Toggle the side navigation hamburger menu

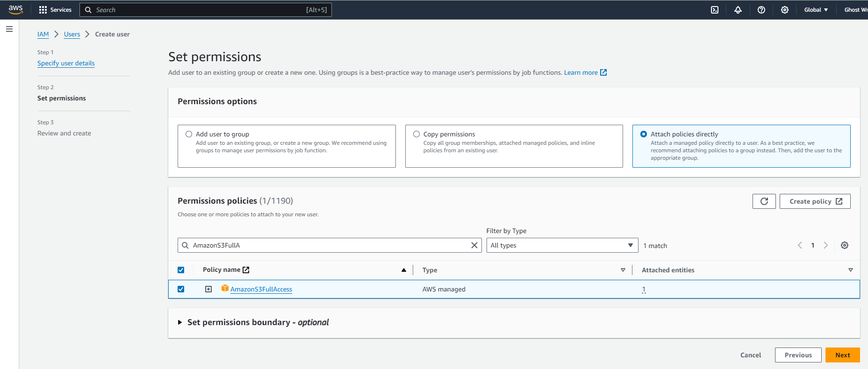[x=9, y=29]
